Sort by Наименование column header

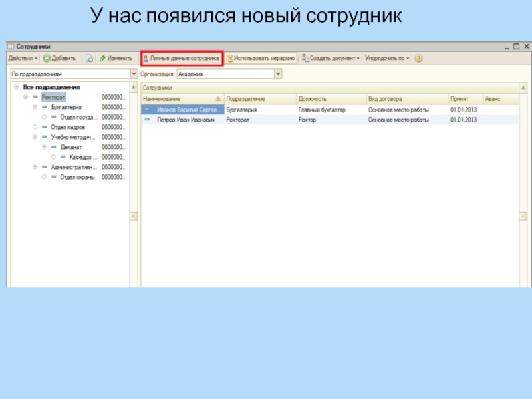click(180, 99)
